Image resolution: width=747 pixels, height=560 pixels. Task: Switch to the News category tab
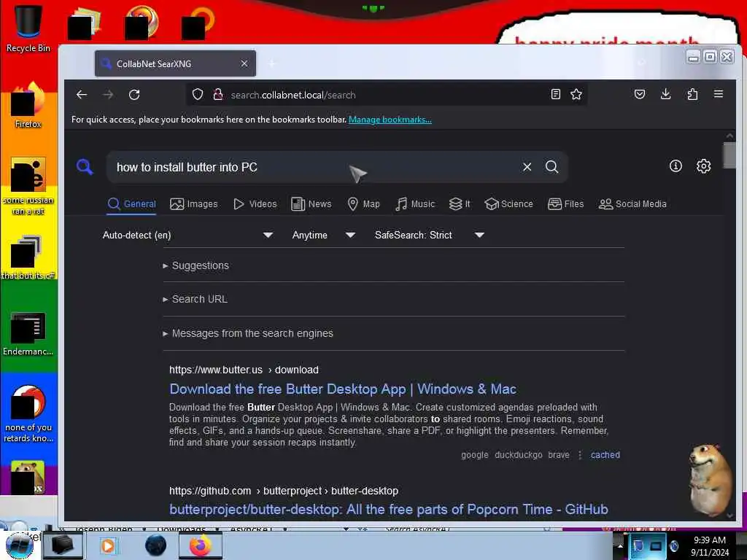coord(311,204)
